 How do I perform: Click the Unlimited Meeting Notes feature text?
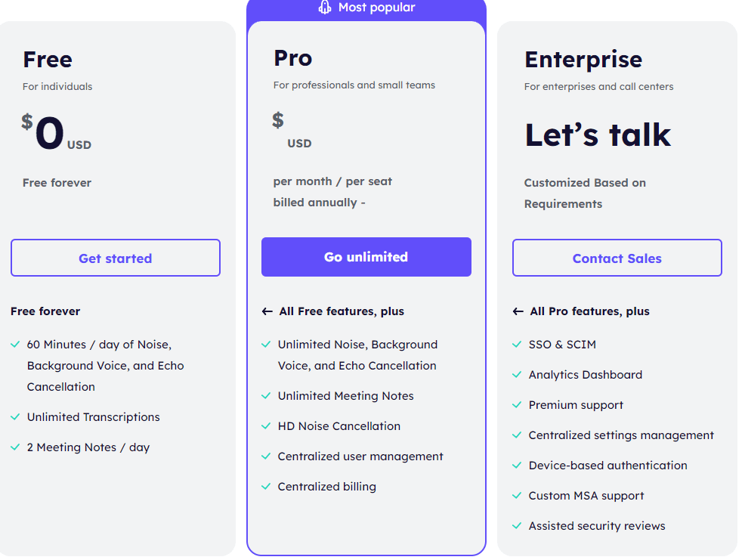click(x=346, y=396)
